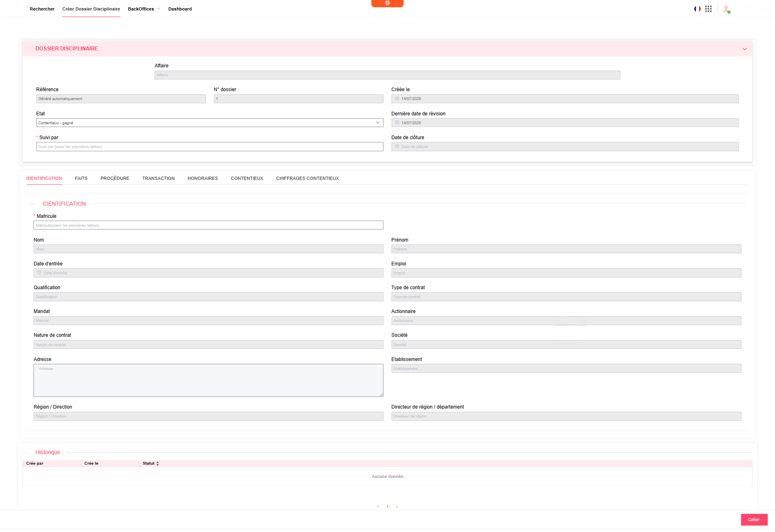Click the N° dossier field
The width and height of the screenshot is (775, 532).
click(x=298, y=99)
